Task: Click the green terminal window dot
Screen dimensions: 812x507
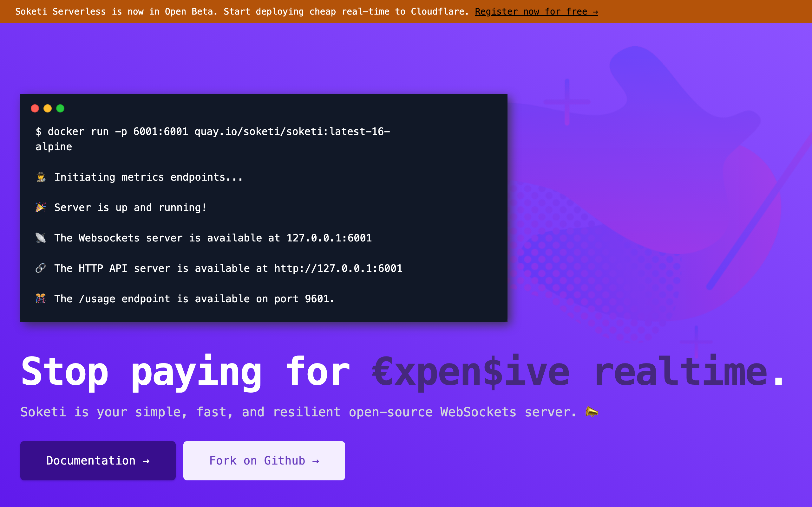Action: [60, 108]
